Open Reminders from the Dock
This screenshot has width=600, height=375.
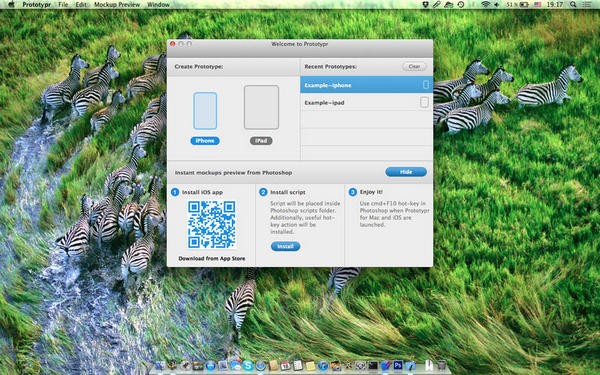(x=298, y=365)
